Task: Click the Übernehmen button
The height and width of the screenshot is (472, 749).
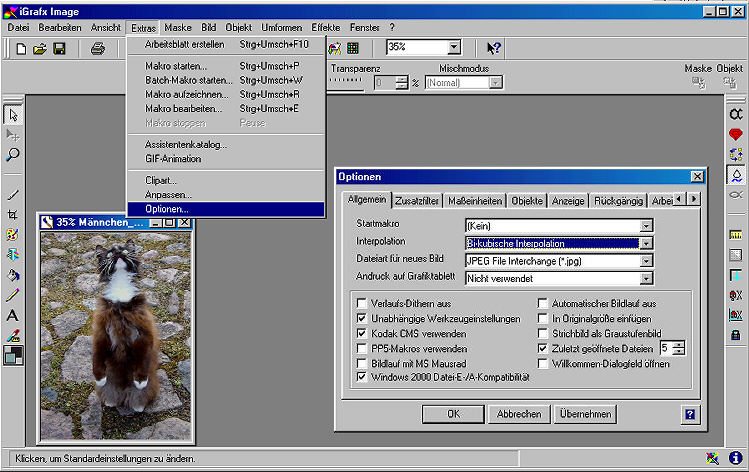Action: [587, 413]
